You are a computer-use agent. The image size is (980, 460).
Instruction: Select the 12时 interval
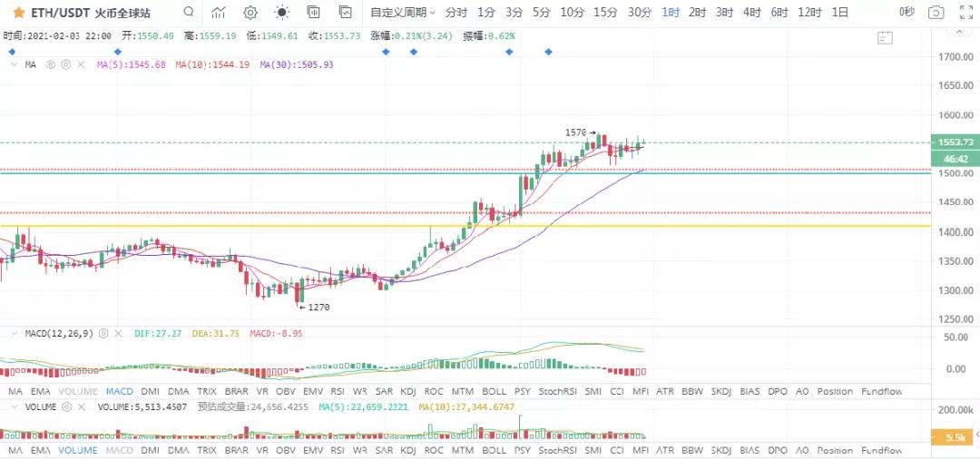click(809, 12)
